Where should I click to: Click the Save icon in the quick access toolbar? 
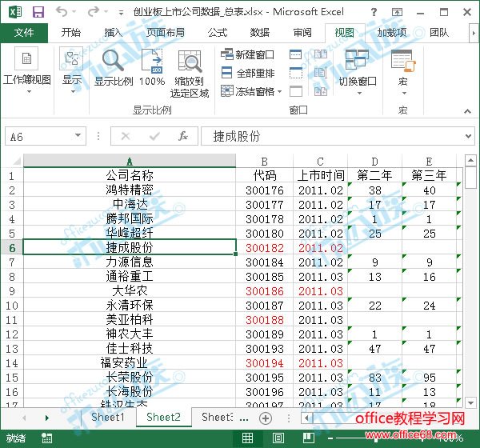pyautogui.click(x=38, y=12)
